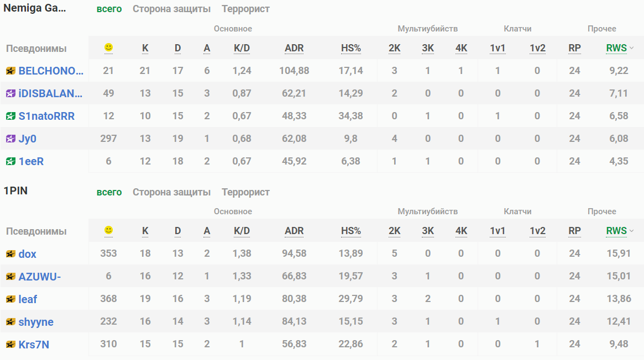This screenshot has width=644, height=360.
Task: Open player profile for leaf
Action: (28, 299)
